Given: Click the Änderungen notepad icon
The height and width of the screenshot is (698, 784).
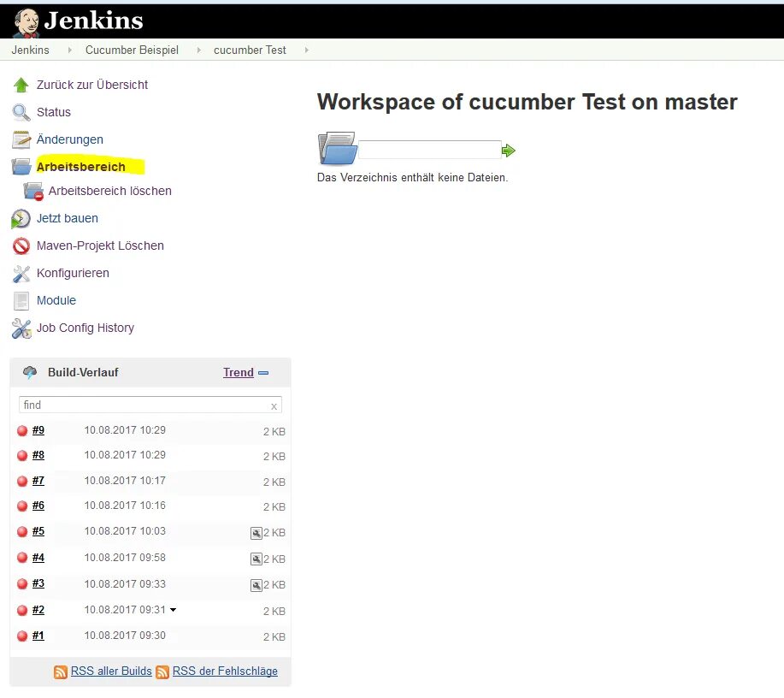Looking at the screenshot, I should click(21, 139).
